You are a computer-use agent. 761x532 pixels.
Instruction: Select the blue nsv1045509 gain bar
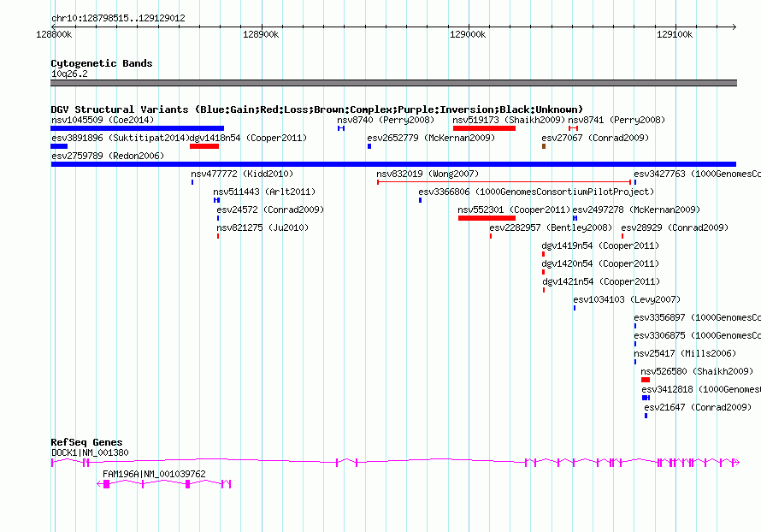[138, 128]
